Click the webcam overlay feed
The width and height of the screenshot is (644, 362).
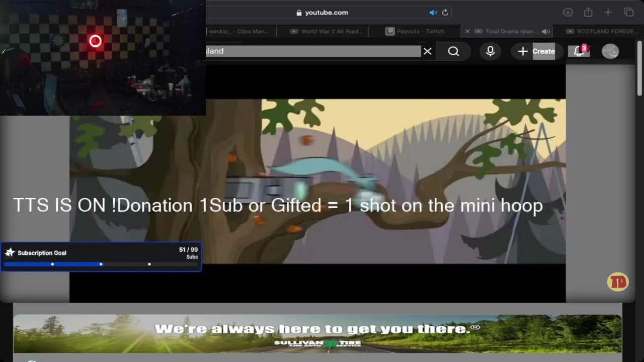[103, 58]
